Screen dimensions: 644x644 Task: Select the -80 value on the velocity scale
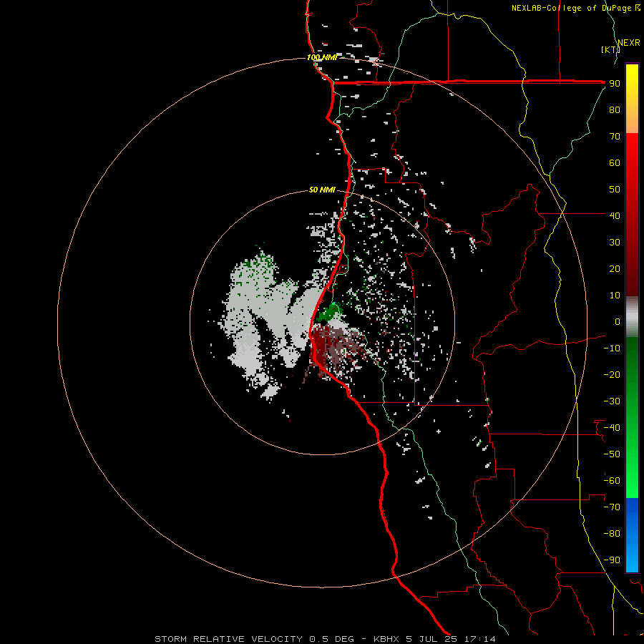click(612, 534)
